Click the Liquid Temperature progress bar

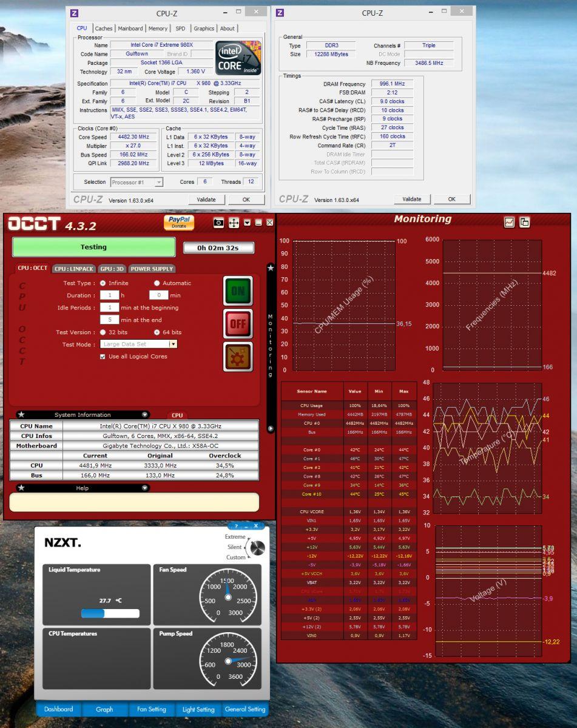[110, 613]
